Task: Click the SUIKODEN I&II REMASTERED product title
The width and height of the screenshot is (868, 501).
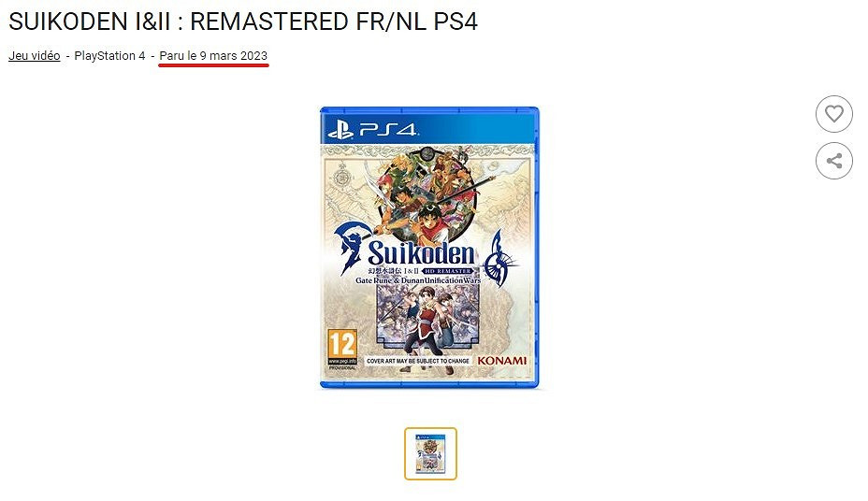Action: (243, 21)
